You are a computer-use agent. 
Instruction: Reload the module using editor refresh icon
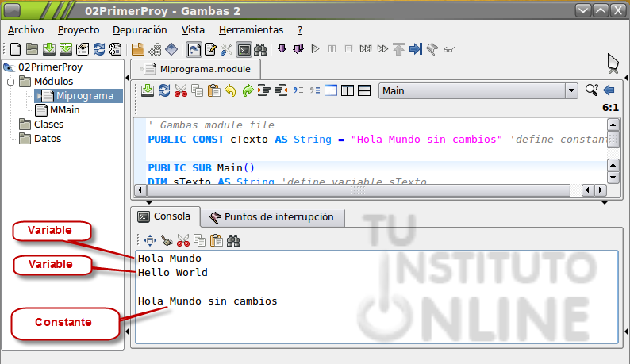[x=164, y=90]
